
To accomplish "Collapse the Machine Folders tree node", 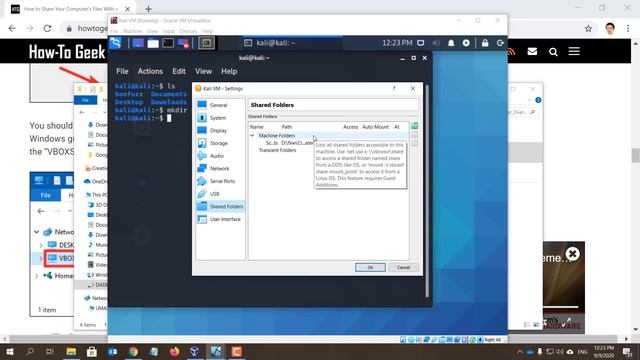I will 252,135.
